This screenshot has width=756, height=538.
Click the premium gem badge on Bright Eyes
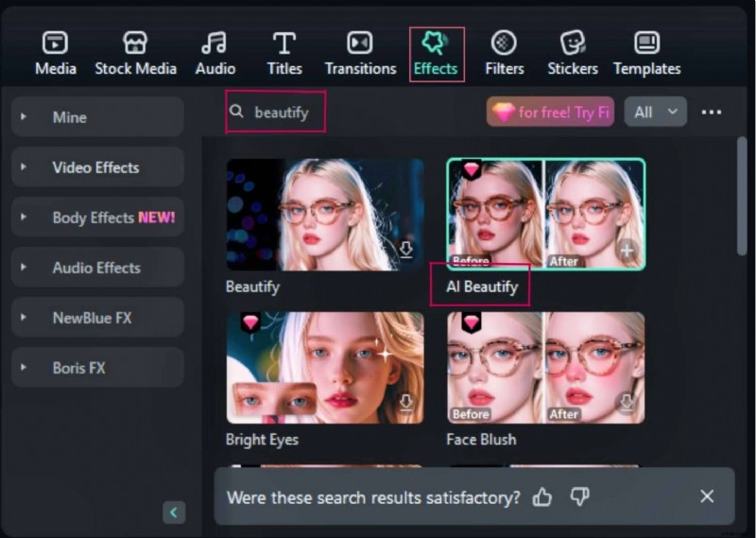250,321
